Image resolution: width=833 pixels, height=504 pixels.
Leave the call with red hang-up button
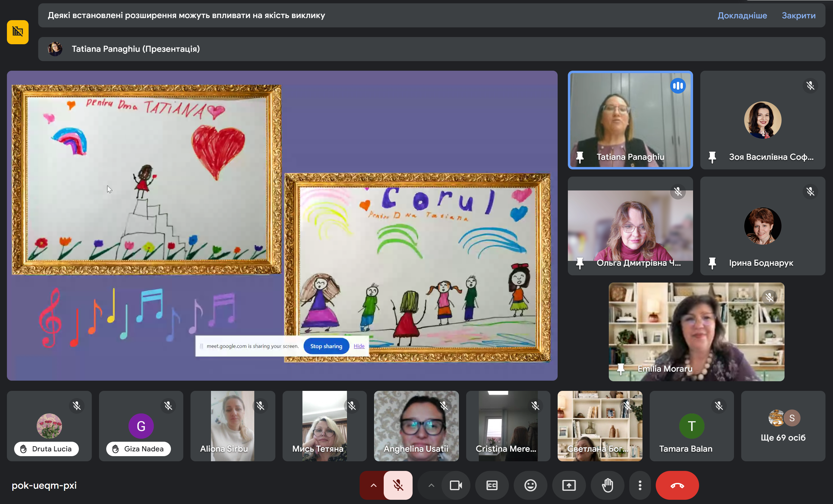[677, 485]
